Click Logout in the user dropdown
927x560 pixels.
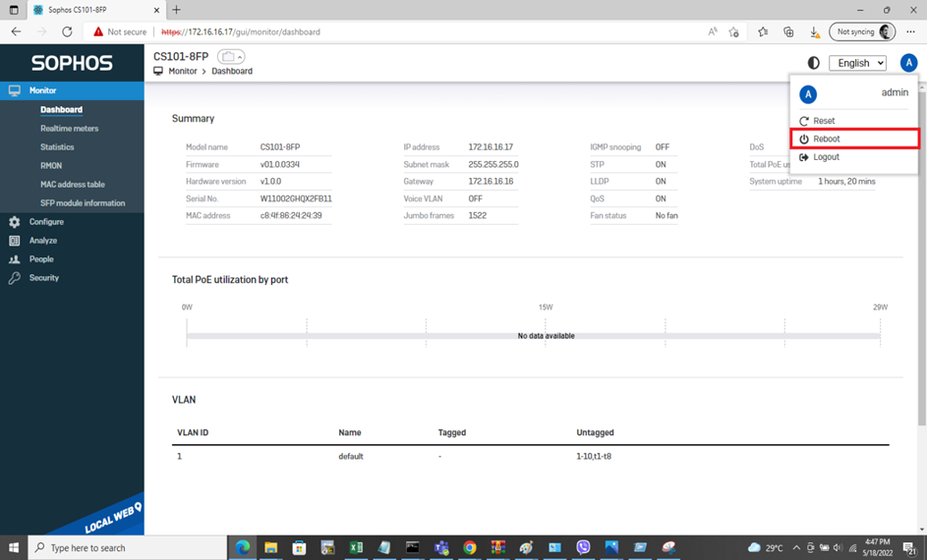tap(826, 157)
